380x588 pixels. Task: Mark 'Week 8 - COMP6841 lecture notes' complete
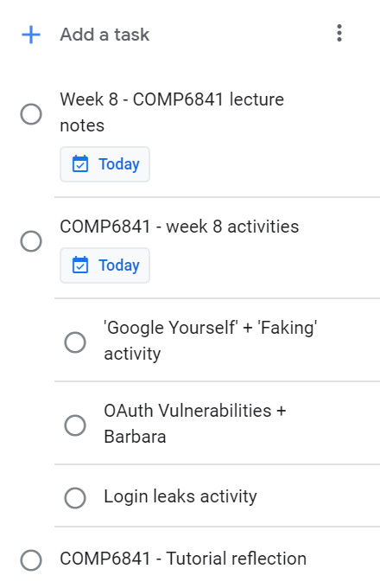point(31,114)
